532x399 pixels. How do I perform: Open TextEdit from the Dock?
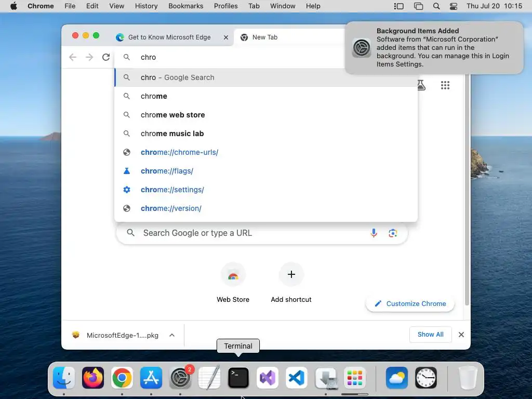[x=209, y=378]
